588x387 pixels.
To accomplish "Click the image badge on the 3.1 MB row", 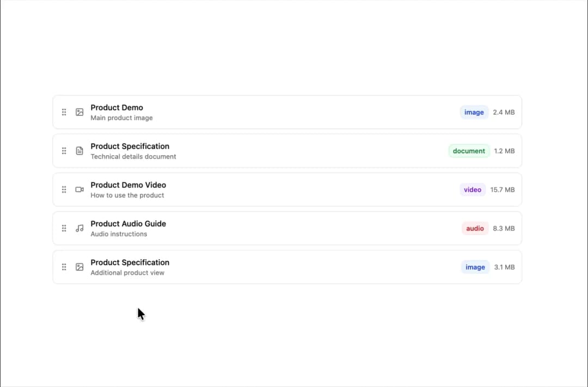I will [x=475, y=267].
